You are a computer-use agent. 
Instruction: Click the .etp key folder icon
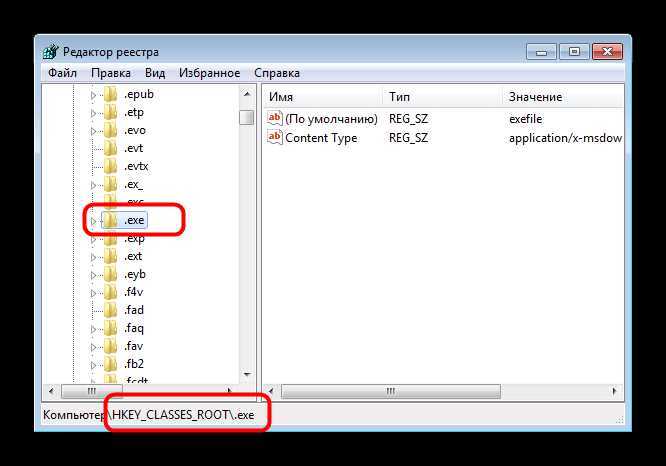point(110,112)
